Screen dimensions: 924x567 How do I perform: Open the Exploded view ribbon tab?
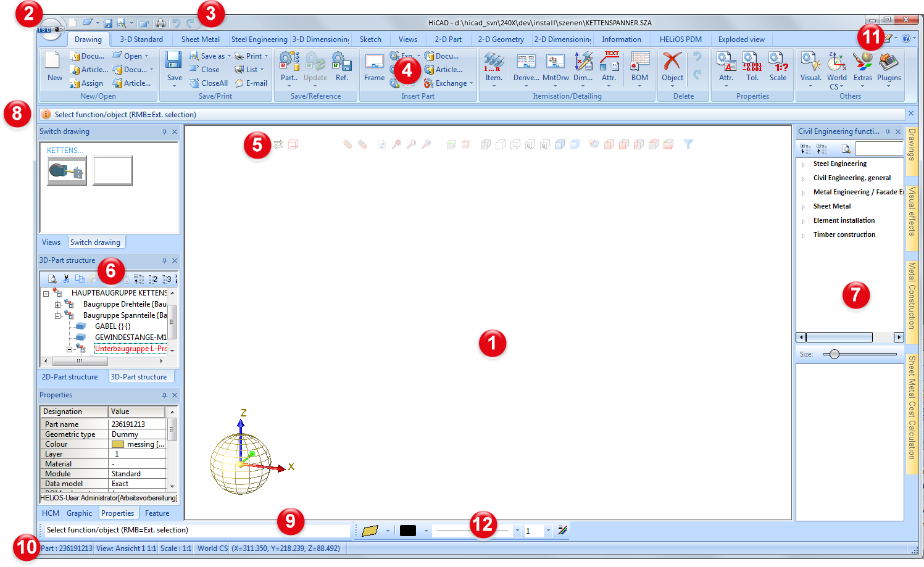pos(741,39)
